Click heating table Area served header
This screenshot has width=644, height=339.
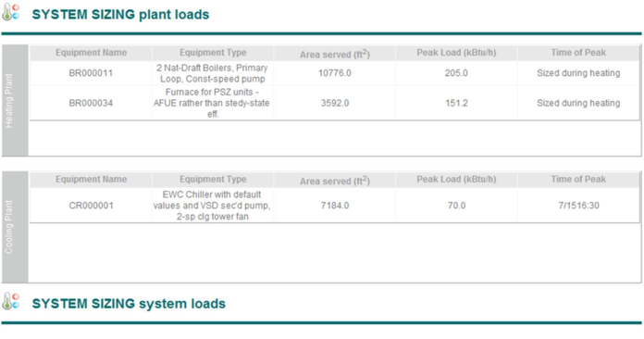pyautogui.click(x=334, y=54)
